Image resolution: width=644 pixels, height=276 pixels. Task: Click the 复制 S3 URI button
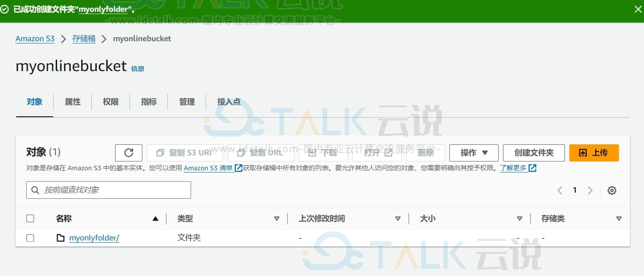point(185,153)
